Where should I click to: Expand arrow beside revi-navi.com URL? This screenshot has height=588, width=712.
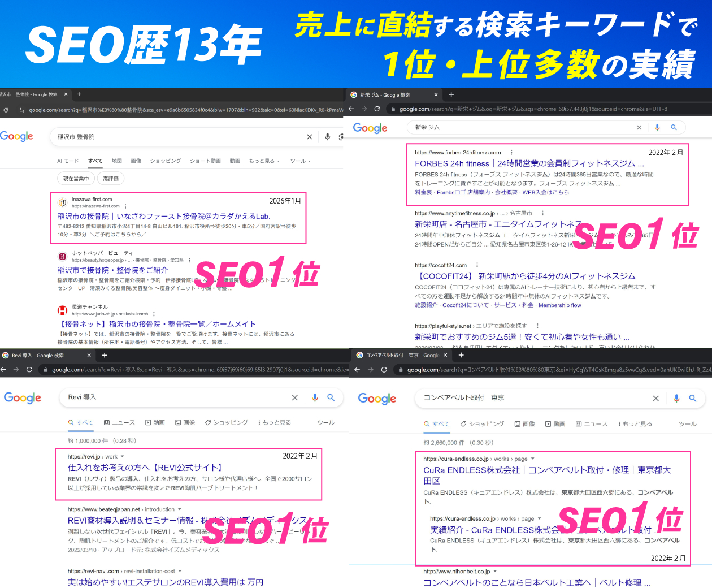[x=180, y=571]
